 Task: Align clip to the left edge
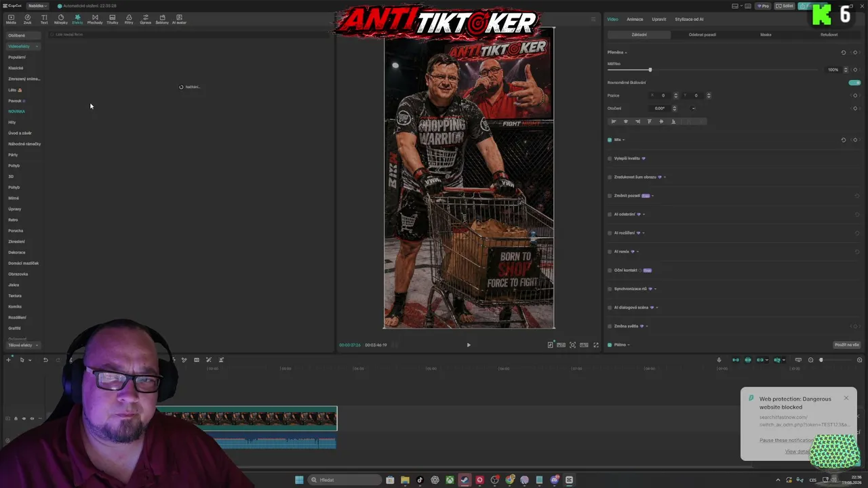pyautogui.click(x=614, y=121)
